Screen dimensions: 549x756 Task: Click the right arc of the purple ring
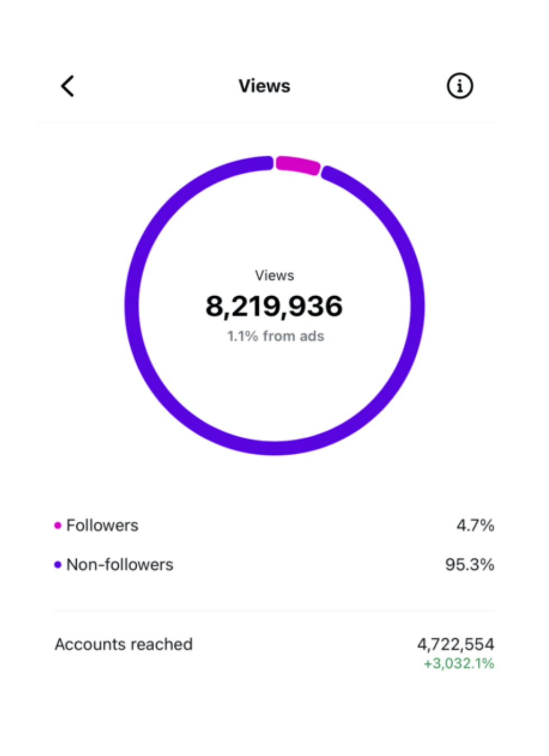[x=417, y=306]
